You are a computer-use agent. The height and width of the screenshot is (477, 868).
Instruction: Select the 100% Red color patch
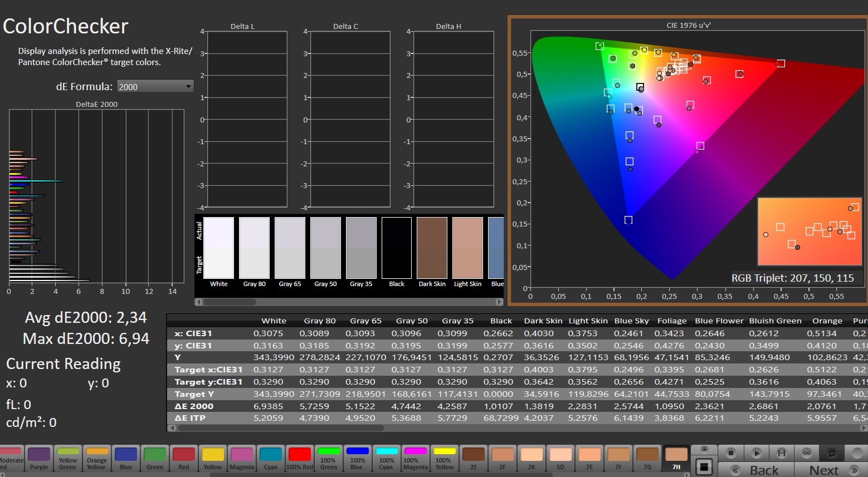300,458
